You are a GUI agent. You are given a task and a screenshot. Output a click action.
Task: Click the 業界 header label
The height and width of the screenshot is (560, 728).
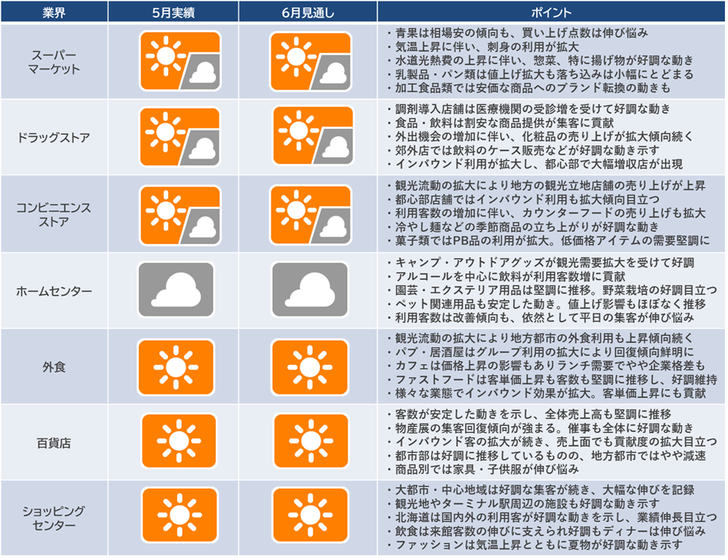pos(55,10)
